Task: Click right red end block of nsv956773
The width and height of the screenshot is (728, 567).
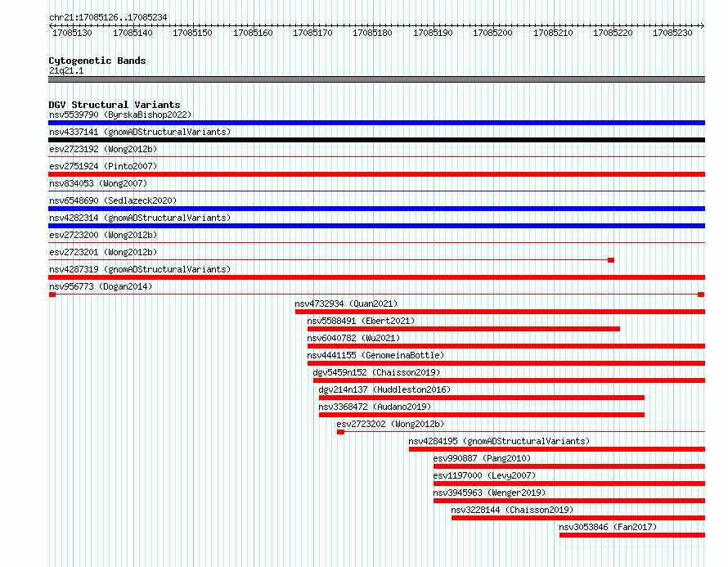Action: click(x=701, y=295)
